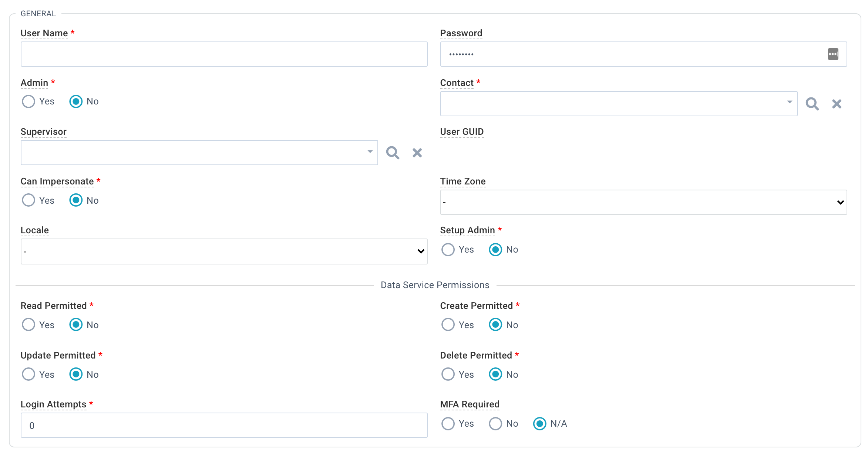The width and height of the screenshot is (868, 460).
Task: Toggle Create Permitted to Yes
Action: point(448,325)
